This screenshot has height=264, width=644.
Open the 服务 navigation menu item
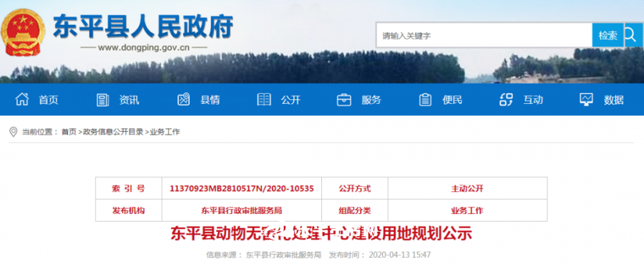tap(371, 99)
